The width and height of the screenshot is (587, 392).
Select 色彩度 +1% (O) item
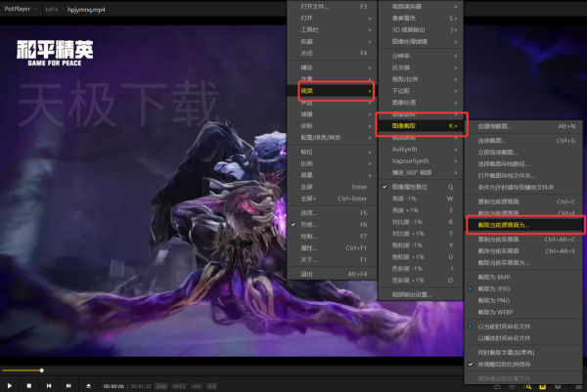pos(421,280)
